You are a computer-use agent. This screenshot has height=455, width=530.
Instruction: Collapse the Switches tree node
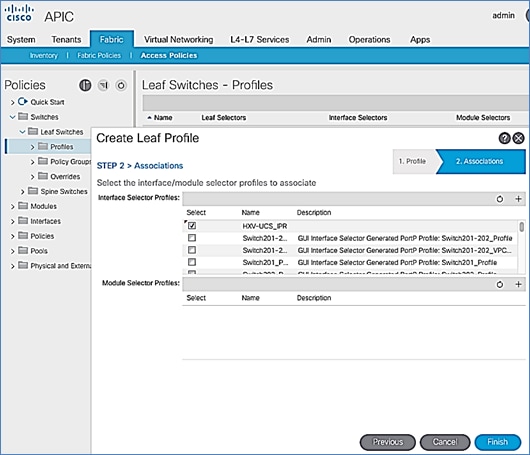coord(13,117)
